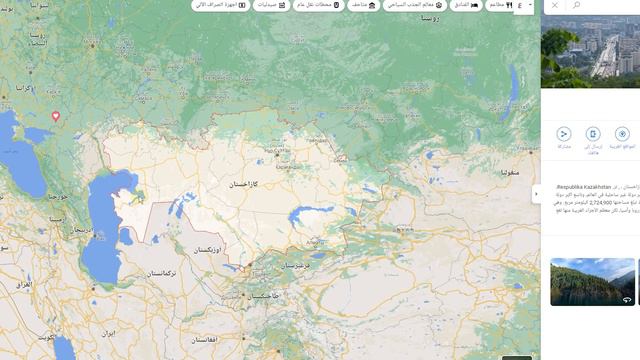
Task: Choose the محطات نقل عام transit stations chip
Action: [x=318, y=5]
